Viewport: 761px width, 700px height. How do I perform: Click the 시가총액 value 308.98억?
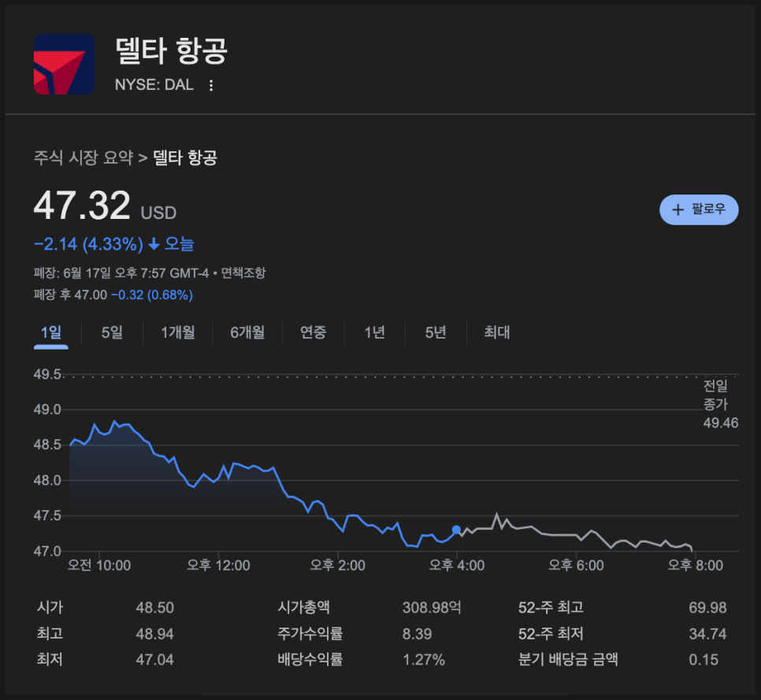click(432, 608)
